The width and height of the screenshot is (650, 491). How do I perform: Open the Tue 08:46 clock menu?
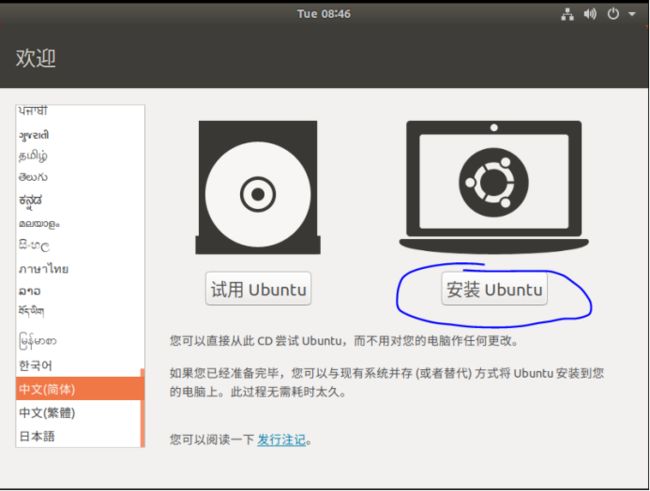pyautogui.click(x=324, y=14)
